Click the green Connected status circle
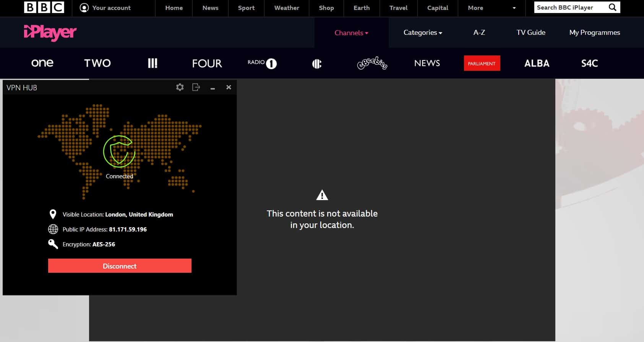Viewport: 644px width, 342px height. [119, 151]
